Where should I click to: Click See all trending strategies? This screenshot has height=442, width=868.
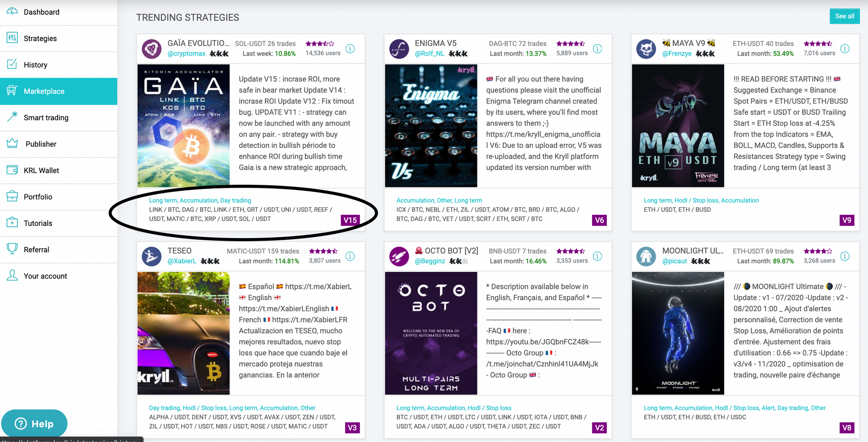(845, 16)
